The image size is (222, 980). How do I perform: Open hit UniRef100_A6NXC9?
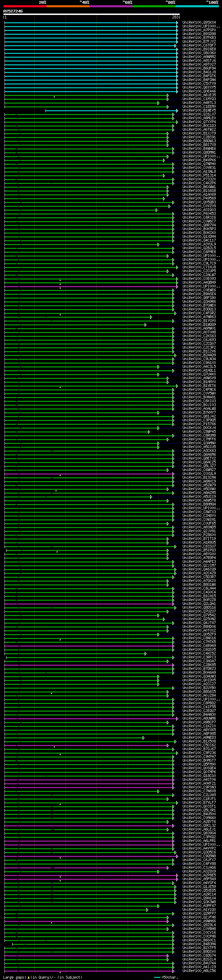pyautogui.click(x=199, y=481)
